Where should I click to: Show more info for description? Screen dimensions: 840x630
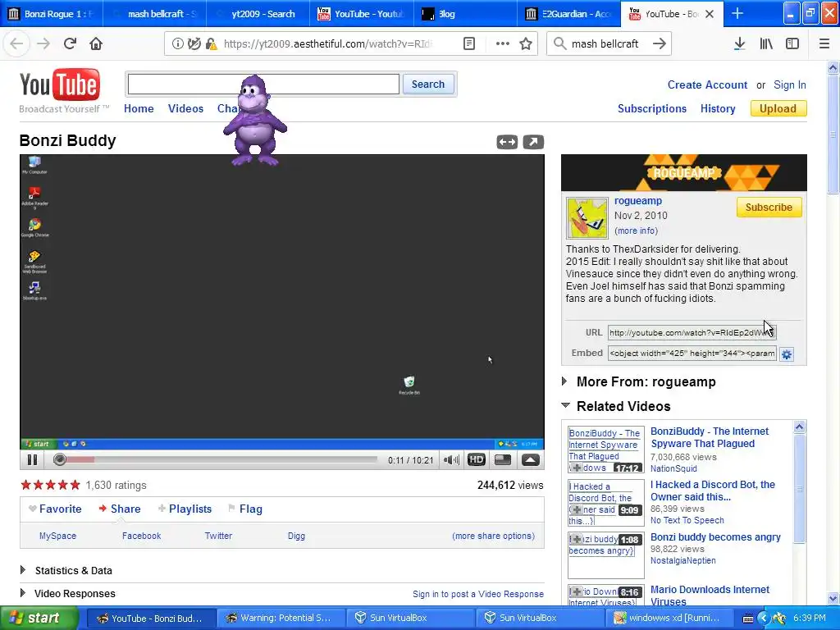coord(636,231)
